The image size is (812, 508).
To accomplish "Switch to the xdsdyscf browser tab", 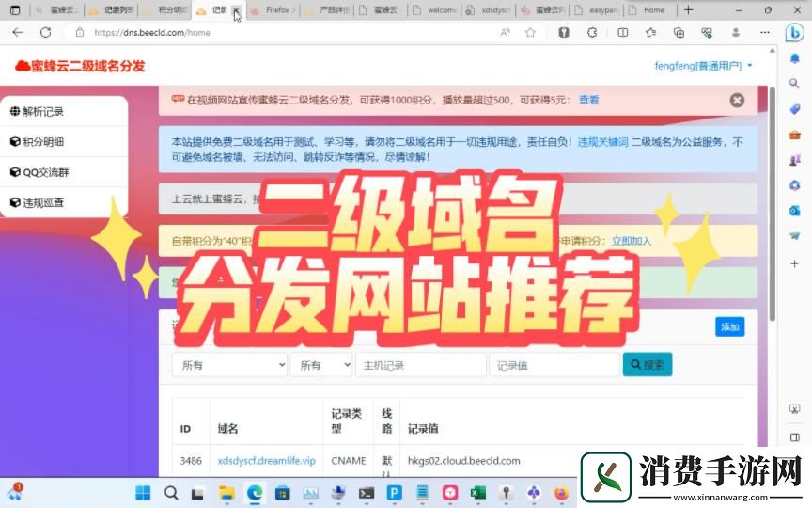I will point(488,9).
